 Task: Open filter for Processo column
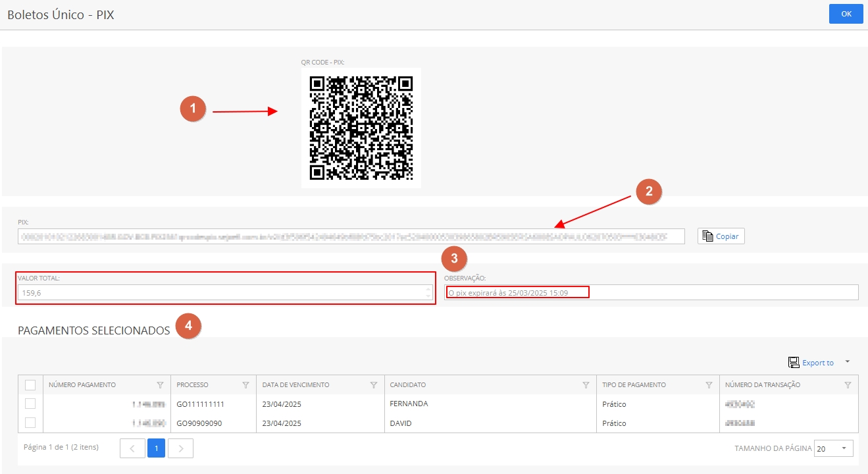[245, 385]
